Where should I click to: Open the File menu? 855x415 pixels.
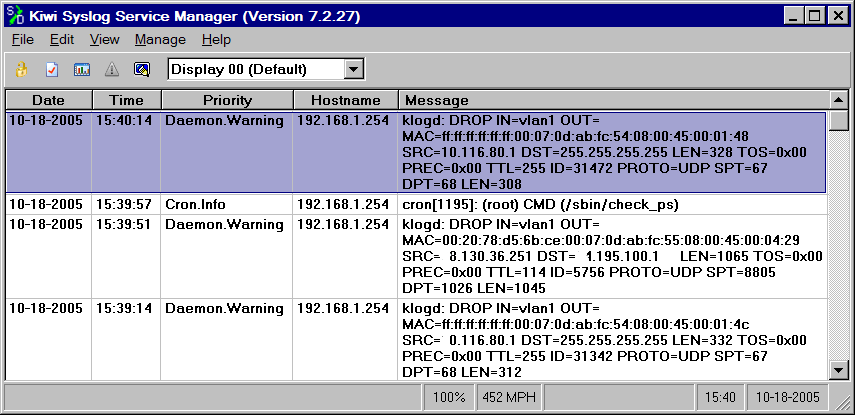23,40
